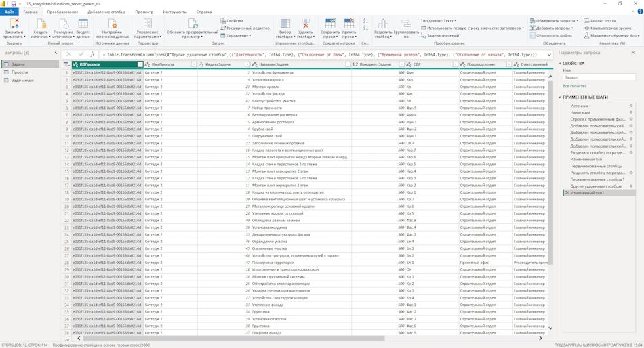Click Введите данные table icon
The width and height of the screenshot is (644, 348).
tap(83, 24)
